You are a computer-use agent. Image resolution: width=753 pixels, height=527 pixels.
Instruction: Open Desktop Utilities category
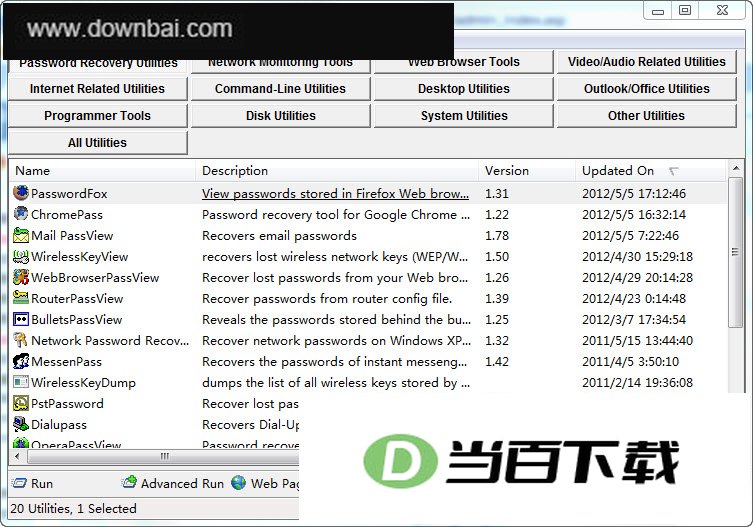coord(463,89)
